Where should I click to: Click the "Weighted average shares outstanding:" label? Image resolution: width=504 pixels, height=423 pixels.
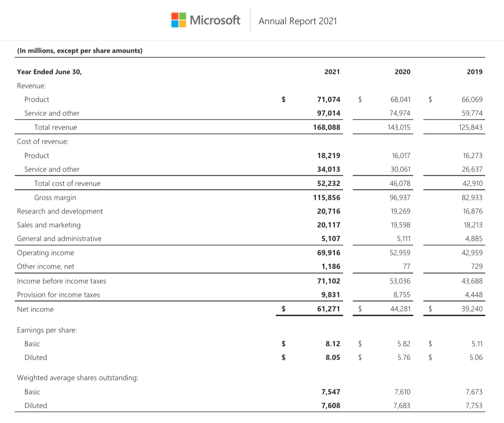pos(77,378)
